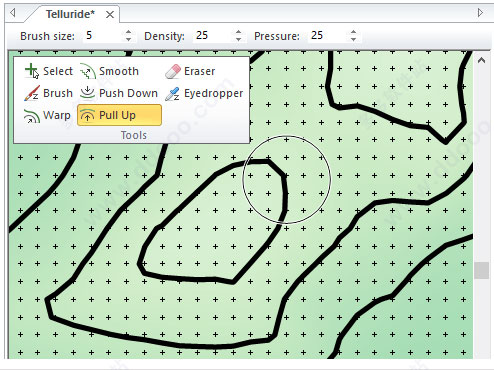Decrease Brush size with down arrow
Image resolution: width=494 pixels, height=370 pixels.
point(128,39)
